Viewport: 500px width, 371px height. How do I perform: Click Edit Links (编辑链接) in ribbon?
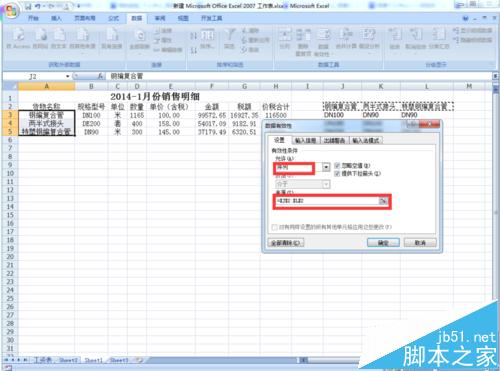[168, 50]
